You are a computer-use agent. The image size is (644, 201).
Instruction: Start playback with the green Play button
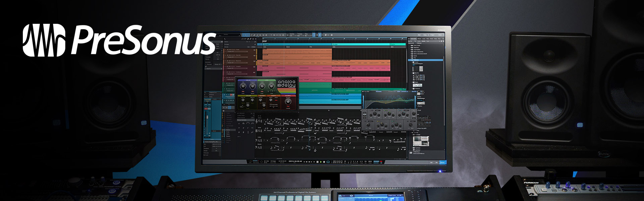point(321,162)
